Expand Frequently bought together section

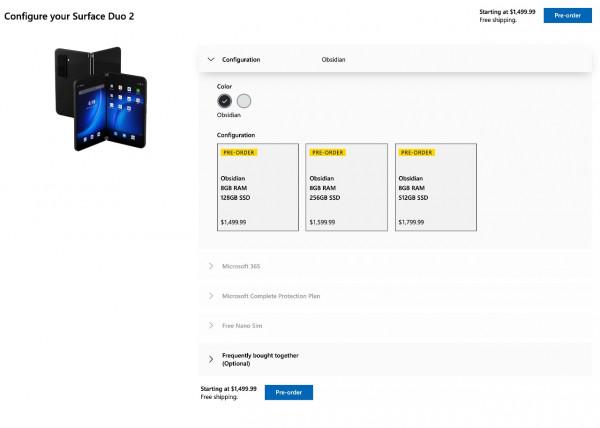pos(260,359)
